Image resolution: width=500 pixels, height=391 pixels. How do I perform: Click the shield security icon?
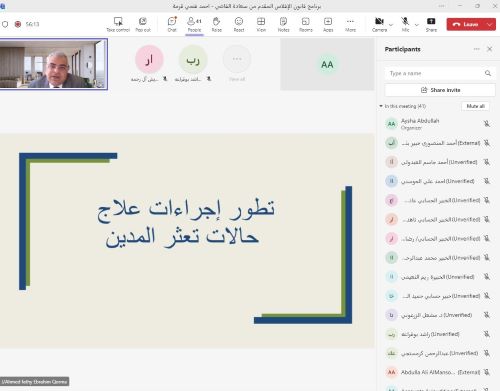tap(5, 24)
